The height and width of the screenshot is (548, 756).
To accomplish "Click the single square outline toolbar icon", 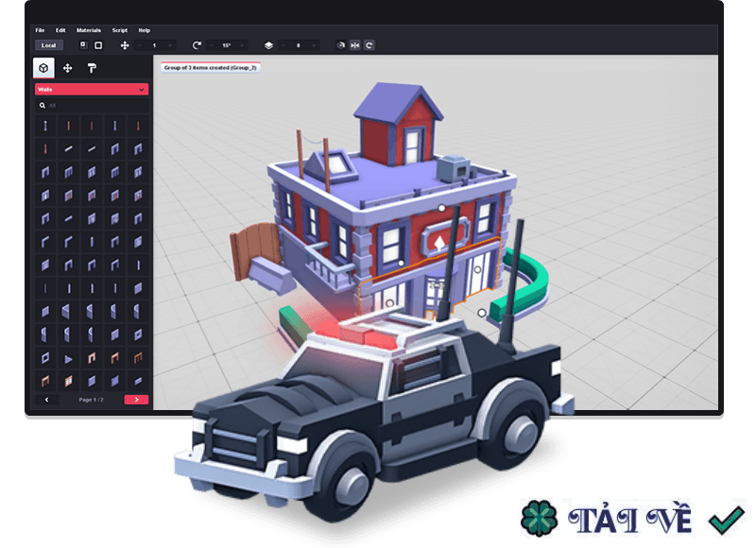I will tap(98, 45).
